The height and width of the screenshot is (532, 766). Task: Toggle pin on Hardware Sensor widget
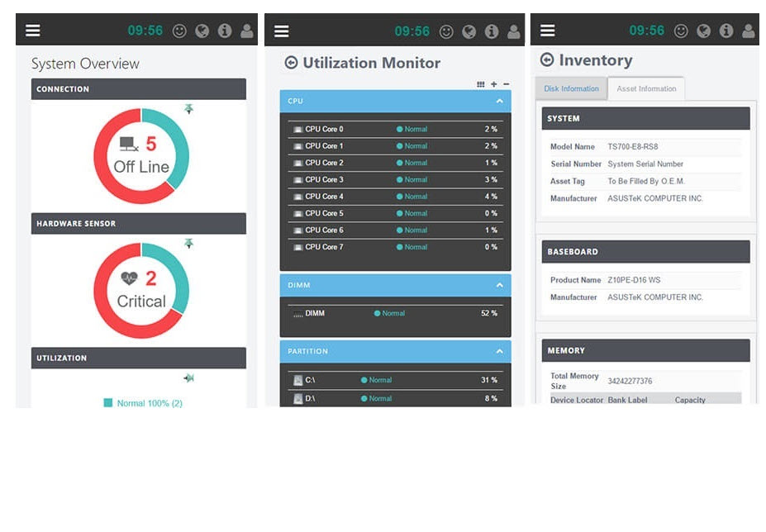188,243
